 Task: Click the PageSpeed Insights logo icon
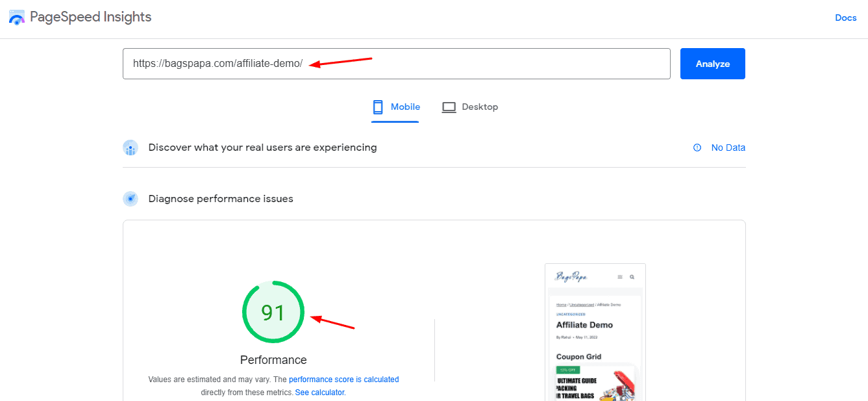[x=17, y=18]
